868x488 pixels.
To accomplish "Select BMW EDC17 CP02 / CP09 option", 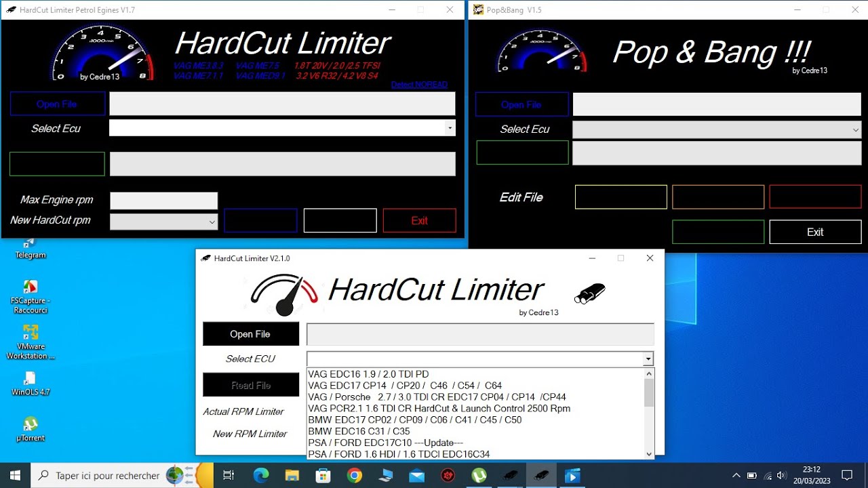I will pos(475,420).
